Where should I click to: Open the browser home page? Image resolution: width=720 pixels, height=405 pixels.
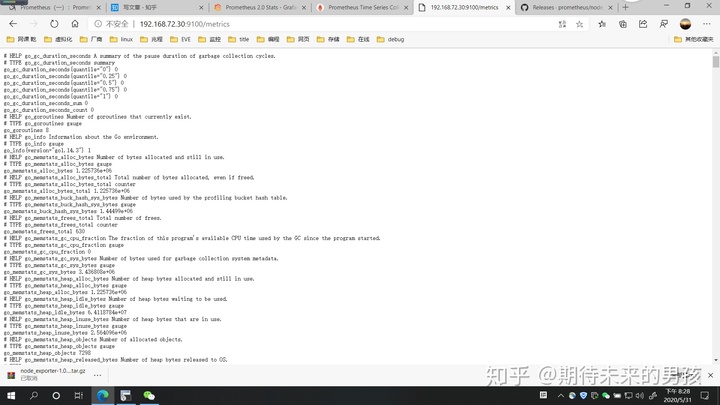point(75,24)
